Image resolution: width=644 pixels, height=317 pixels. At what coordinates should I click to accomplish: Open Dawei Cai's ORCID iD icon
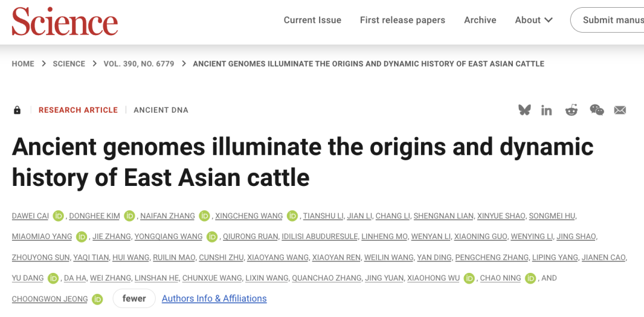point(58,216)
